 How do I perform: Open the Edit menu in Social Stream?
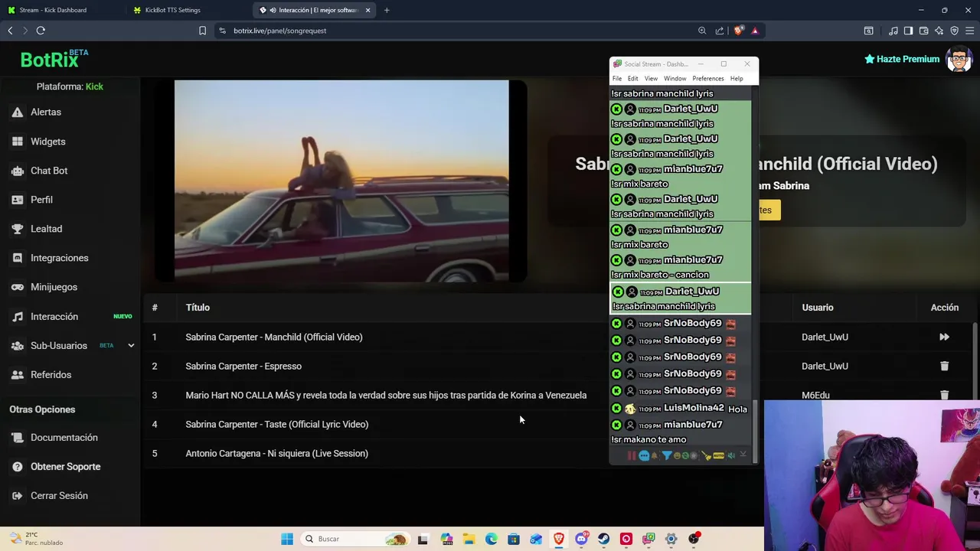(633, 78)
